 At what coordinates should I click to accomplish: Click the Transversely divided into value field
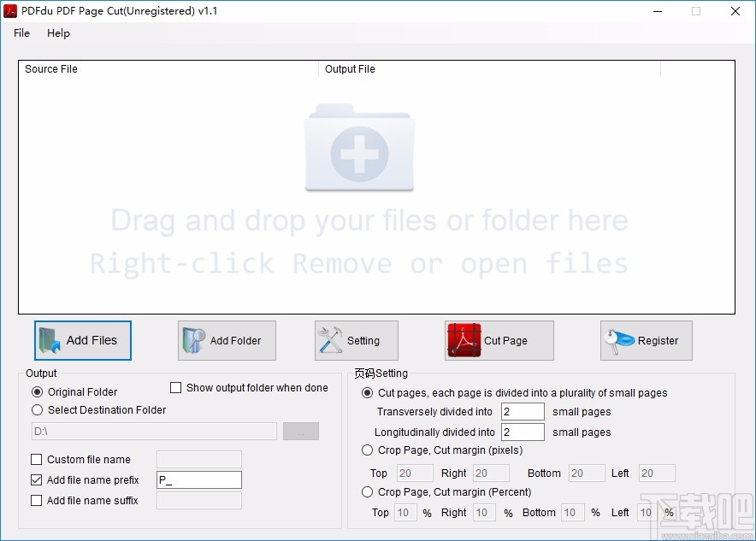(523, 411)
